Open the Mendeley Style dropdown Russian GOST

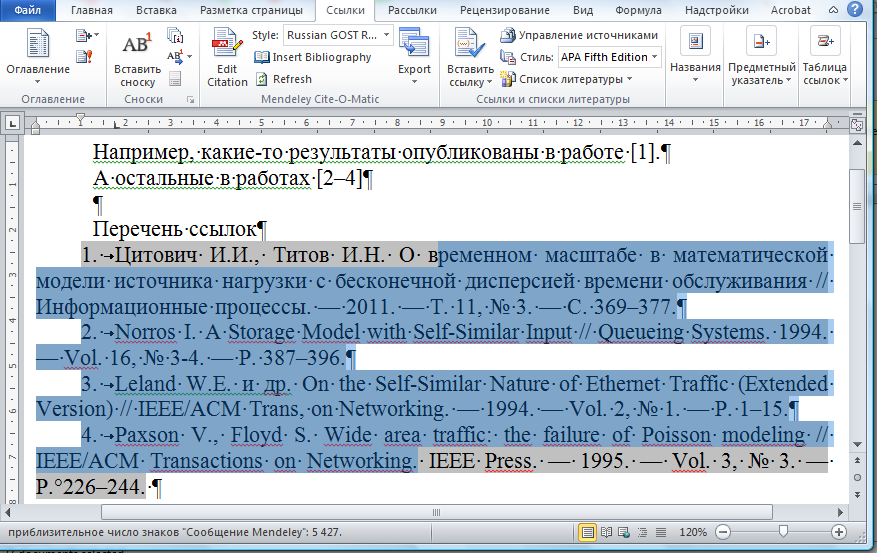[332, 35]
